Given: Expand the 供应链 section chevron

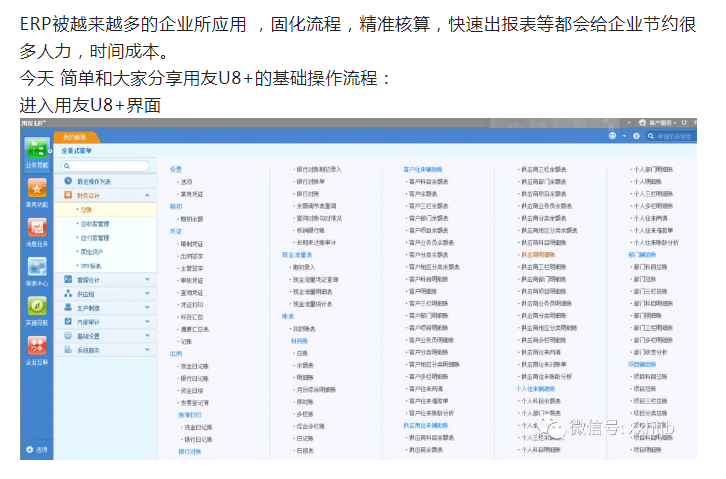Looking at the screenshot, I should pos(147,293).
